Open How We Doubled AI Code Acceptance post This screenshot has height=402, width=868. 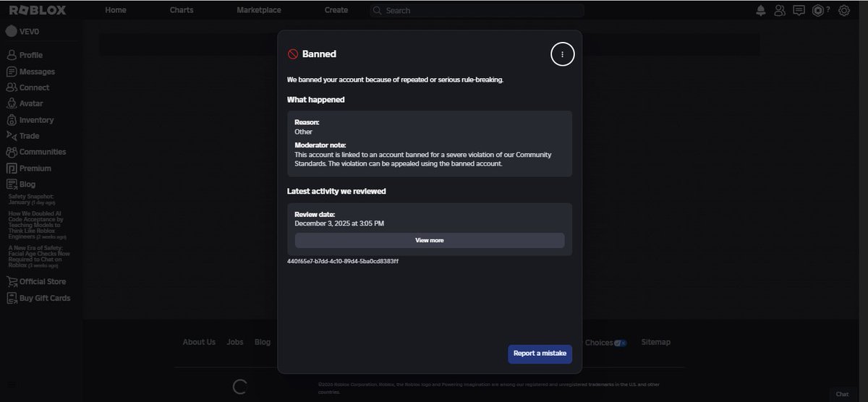(x=37, y=226)
